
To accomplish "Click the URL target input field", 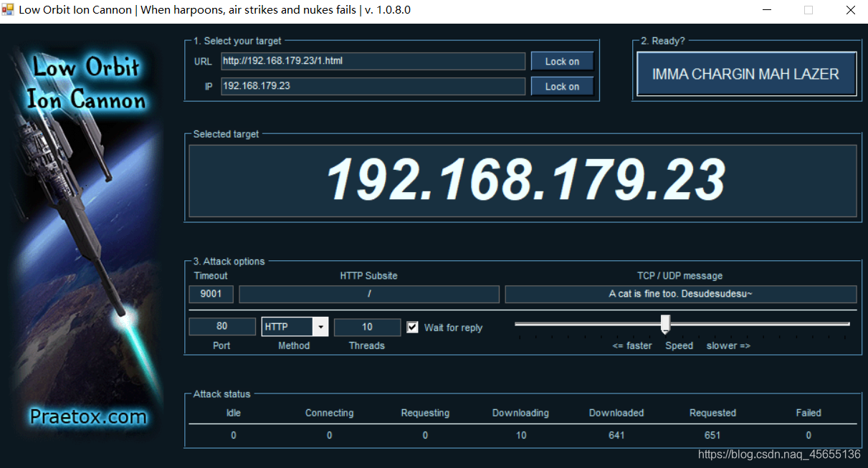I will pos(373,61).
